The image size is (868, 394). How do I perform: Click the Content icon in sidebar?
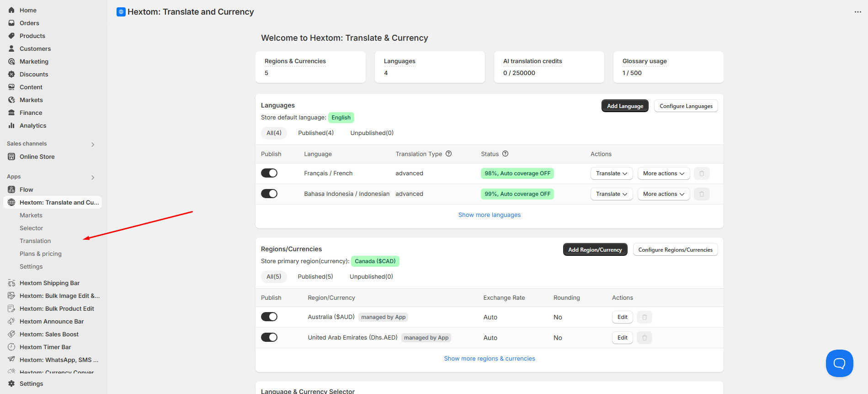(x=11, y=87)
